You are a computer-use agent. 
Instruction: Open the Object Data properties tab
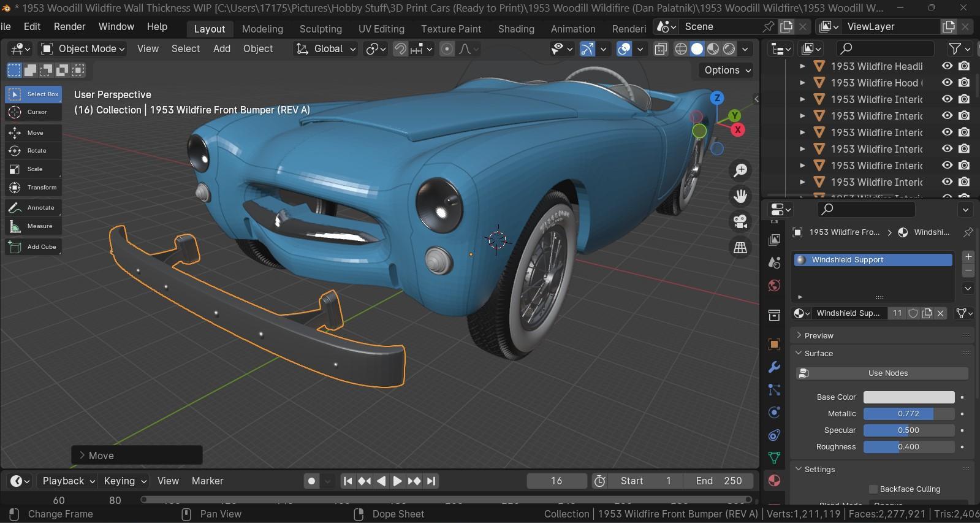[x=774, y=457]
